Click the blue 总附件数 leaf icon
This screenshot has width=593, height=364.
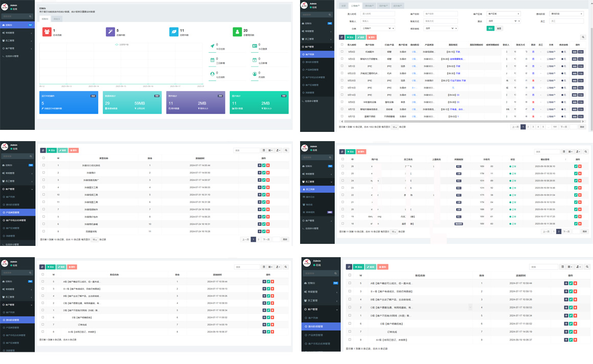coord(174,32)
